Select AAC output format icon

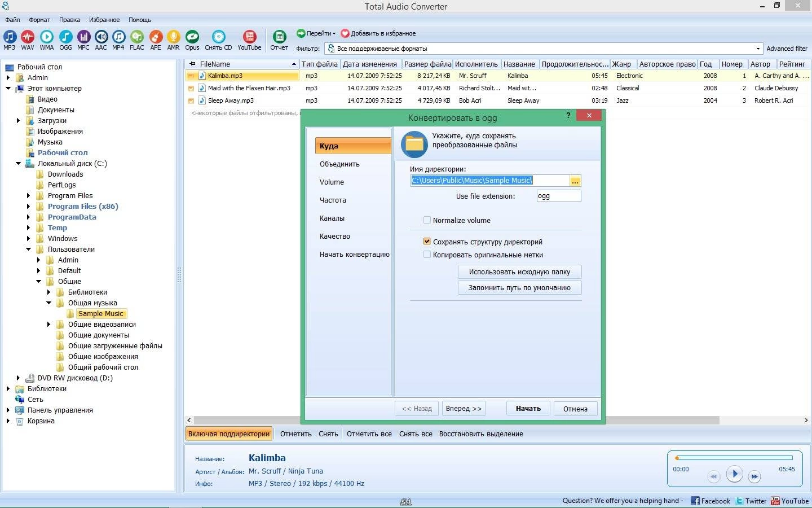(101, 40)
